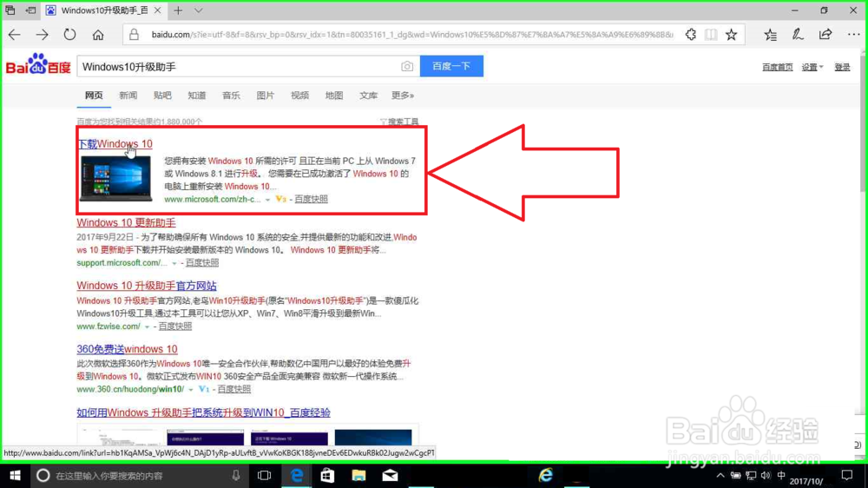The image size is (868, 488).
Task: Switch to the 图片 tab
Action: click(x=265, y=96)
